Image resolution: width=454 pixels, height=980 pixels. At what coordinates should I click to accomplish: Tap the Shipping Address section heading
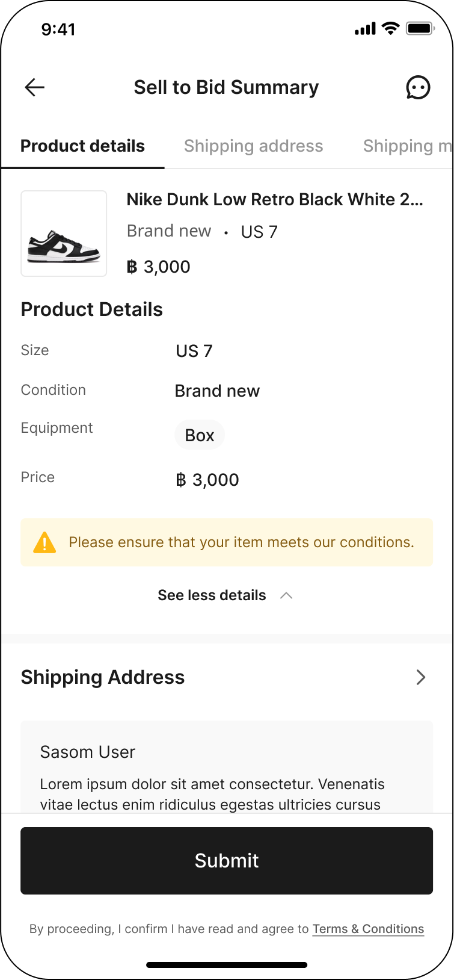point(103,677)
